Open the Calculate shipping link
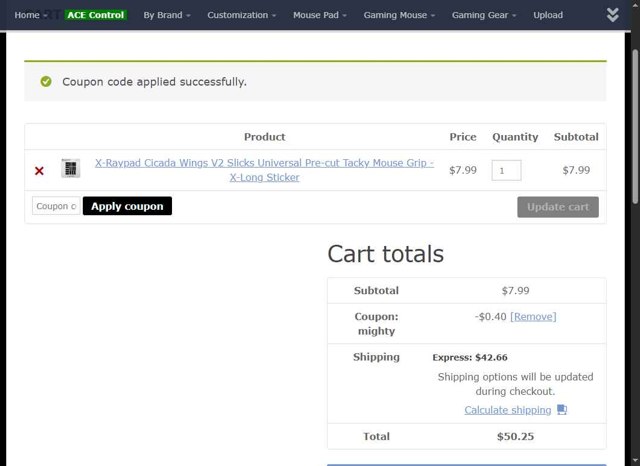 point(508,410)
